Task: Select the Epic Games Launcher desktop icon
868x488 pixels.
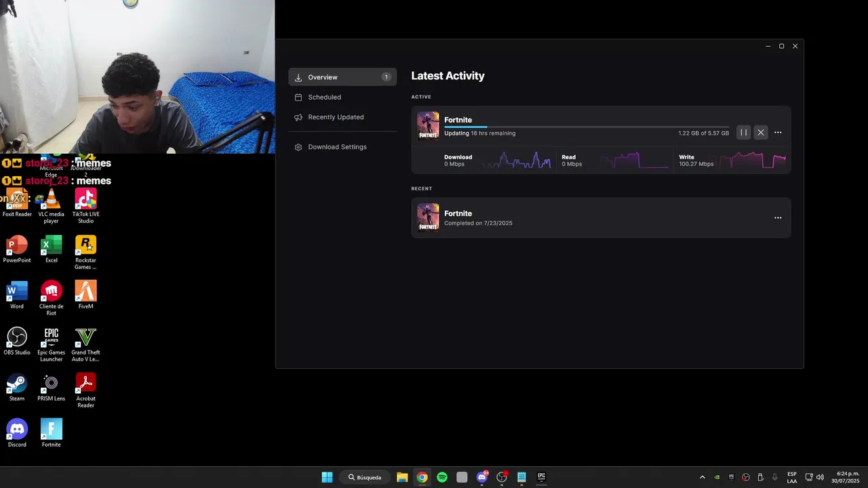Action: [x=52, y=345]
